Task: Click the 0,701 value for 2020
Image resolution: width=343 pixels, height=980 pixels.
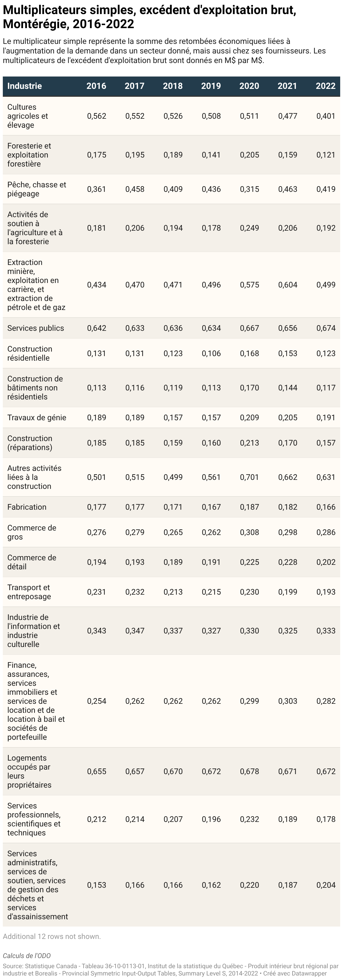Action: (x=249, y=477)
